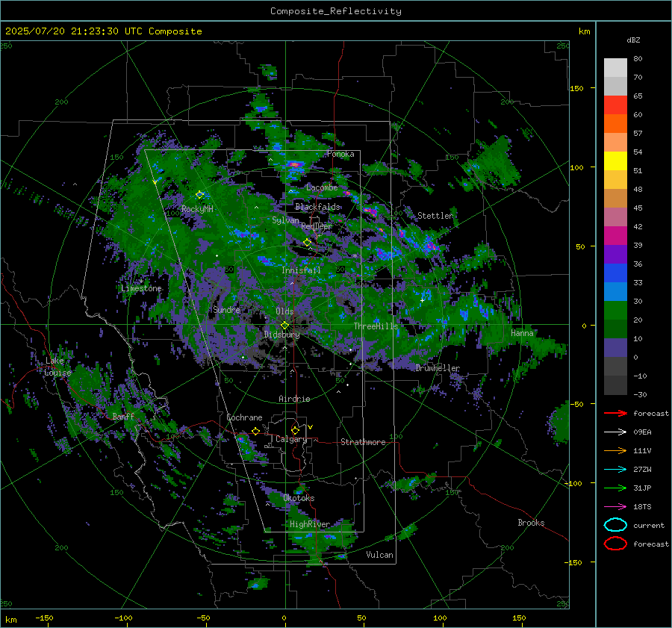Select the magenta 18TS arrow in the legend

(x=615, y=507)
